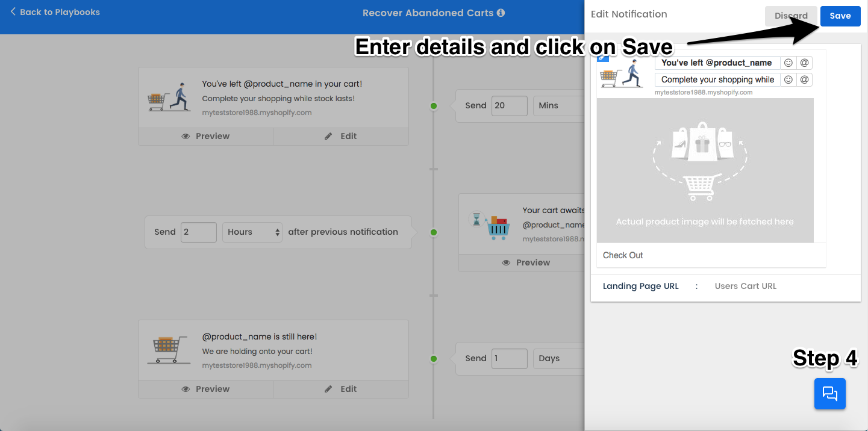
Task: Open the Hours time unit dropdown
Action: click(252, 232)
